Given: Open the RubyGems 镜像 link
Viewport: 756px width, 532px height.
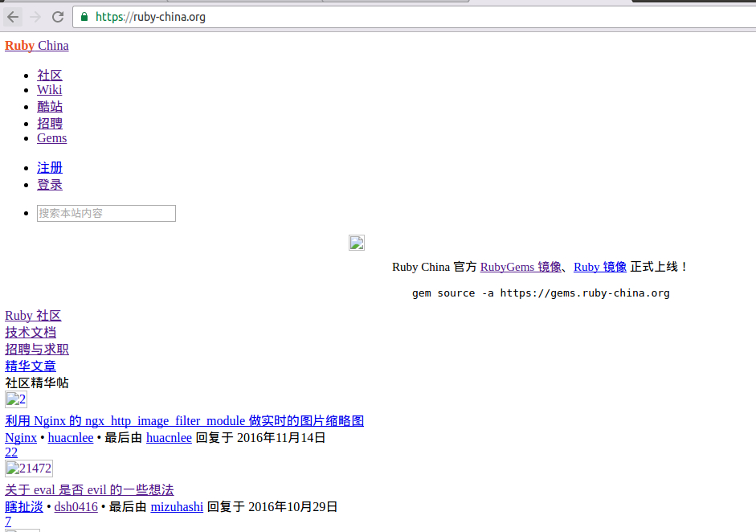Looking at the screenshot, I should [x=521, y=268].
